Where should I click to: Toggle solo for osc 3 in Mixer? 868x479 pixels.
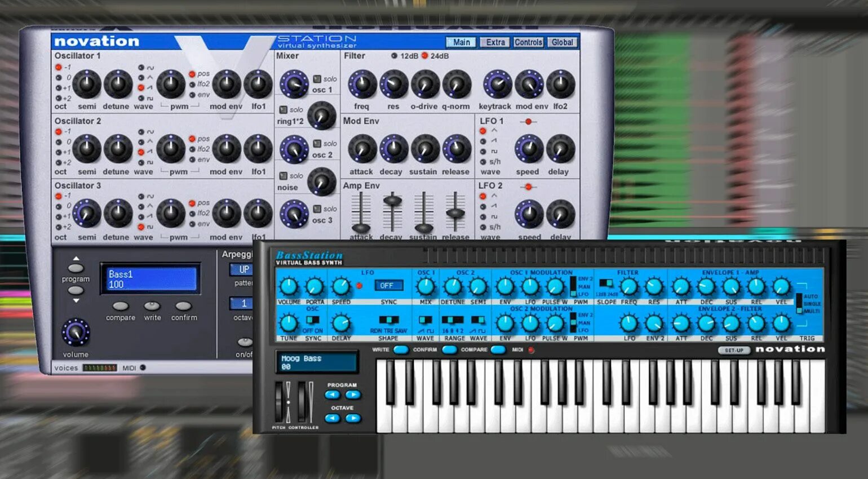317,209
